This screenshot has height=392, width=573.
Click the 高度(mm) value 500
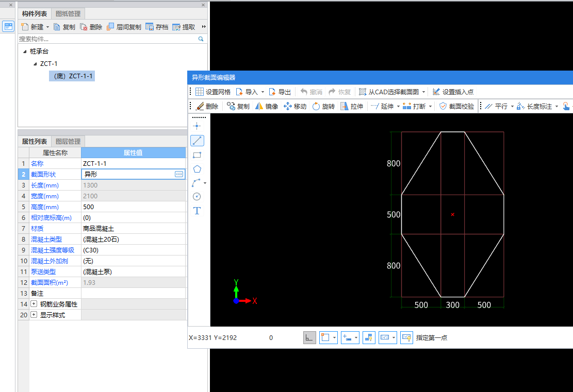(x=134, y=207)
